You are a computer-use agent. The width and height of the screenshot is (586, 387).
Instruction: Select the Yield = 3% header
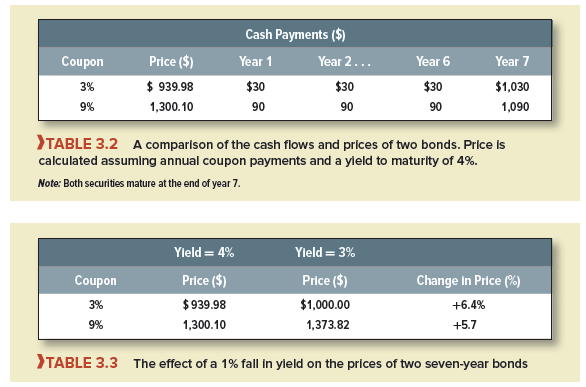[325, 253]
